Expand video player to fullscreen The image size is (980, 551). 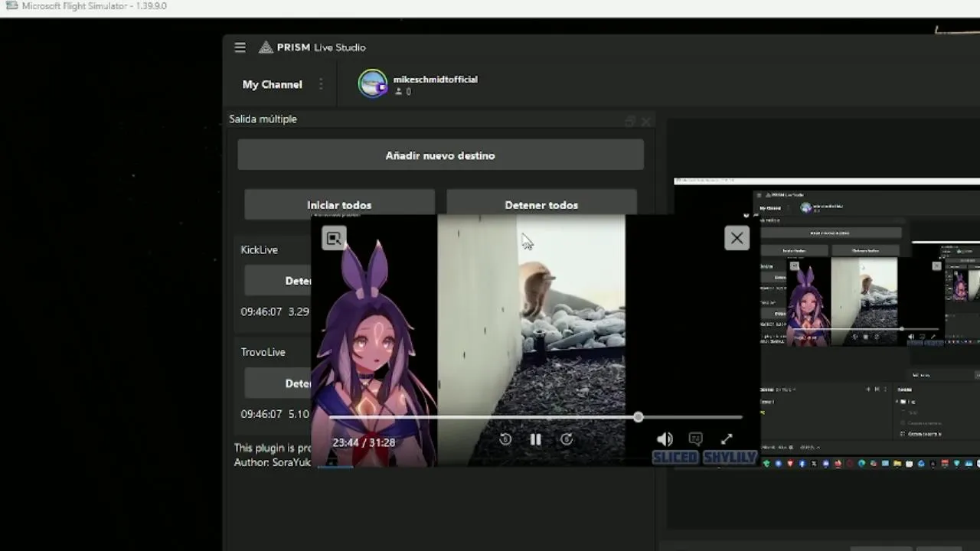pyautogui.click(x=727, y=439)
